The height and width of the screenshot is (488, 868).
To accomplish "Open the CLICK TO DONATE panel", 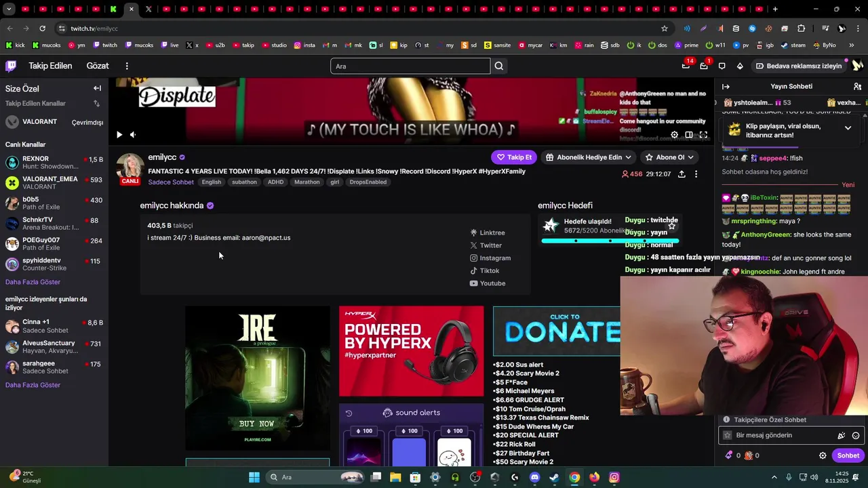I will pos(556,331).
